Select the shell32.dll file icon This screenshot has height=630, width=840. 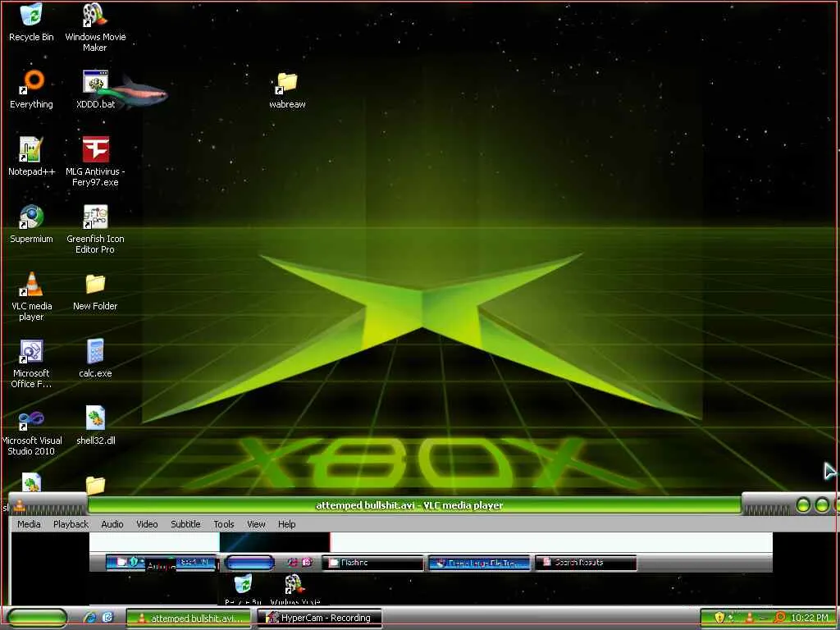[x=95, y=426]
